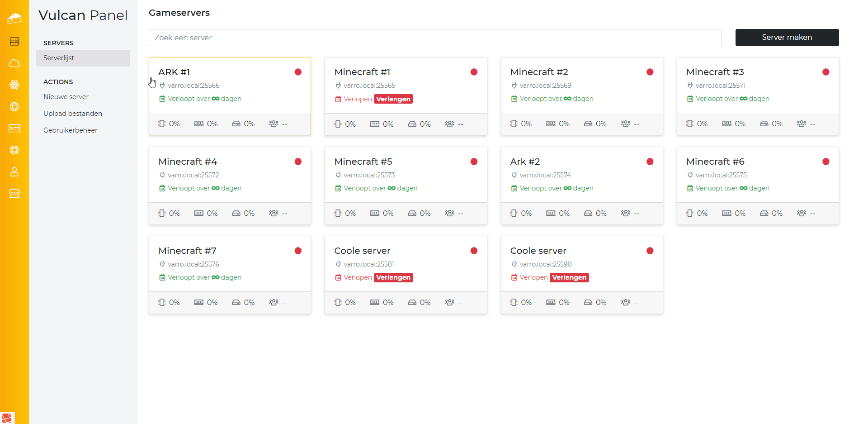Go to Upload bestanden
Viewport: 868px width, 424px height.
[73, 114]
